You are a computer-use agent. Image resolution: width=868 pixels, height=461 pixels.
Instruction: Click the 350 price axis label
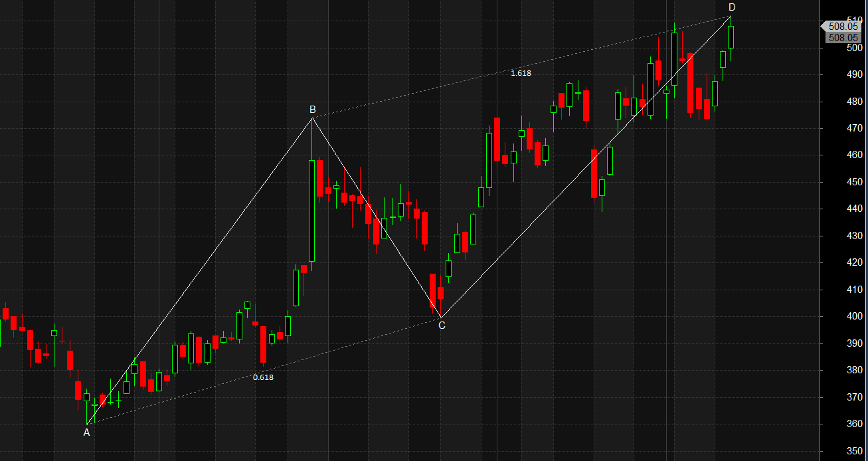(854, 451)
